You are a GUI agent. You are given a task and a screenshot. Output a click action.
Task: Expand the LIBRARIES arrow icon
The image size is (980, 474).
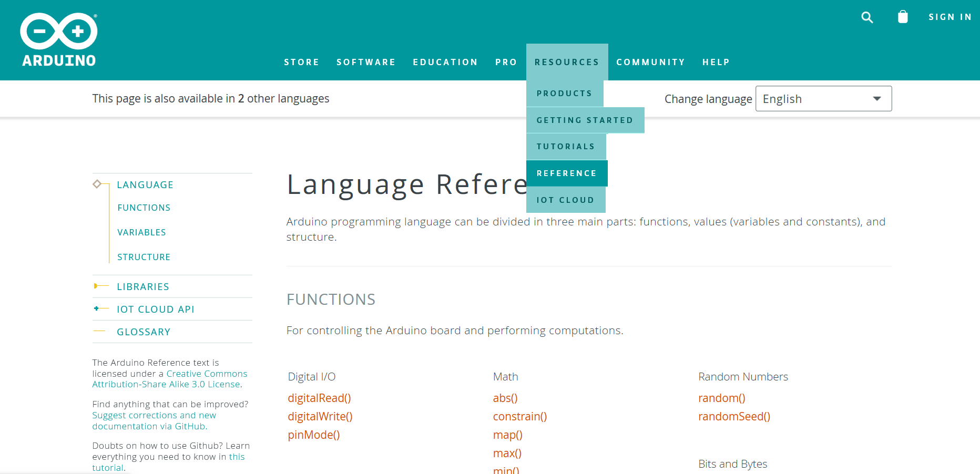pos(96,286)
